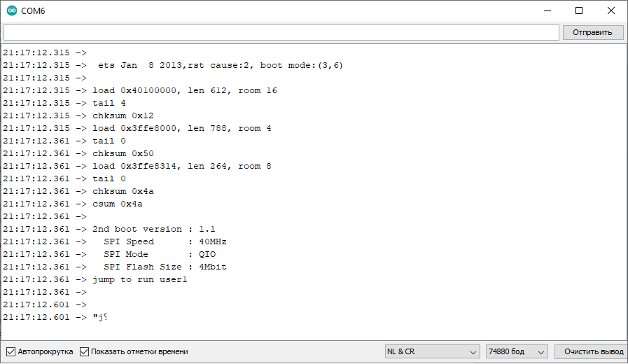Screen dimensions: 628x364
Task: Disable the Показать отметки времени checkbox
Action: coord(85,351)
